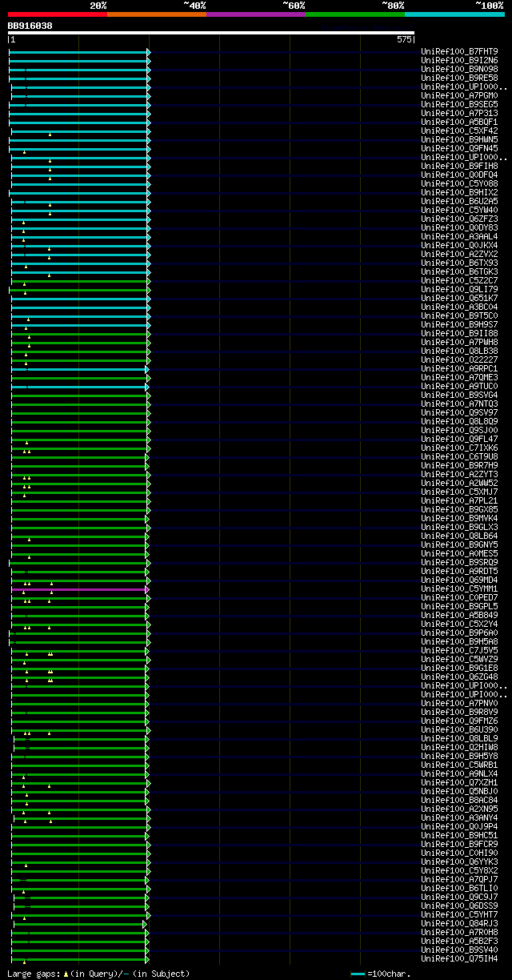Screen dimensions: 512x980
Task: Click UniRef100_C0HI90
Action: (459, 853)
